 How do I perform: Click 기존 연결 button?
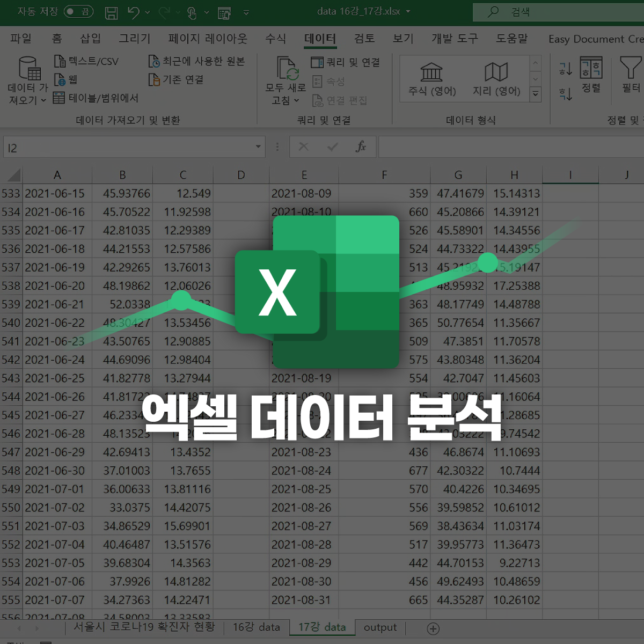tap(176, 79)
